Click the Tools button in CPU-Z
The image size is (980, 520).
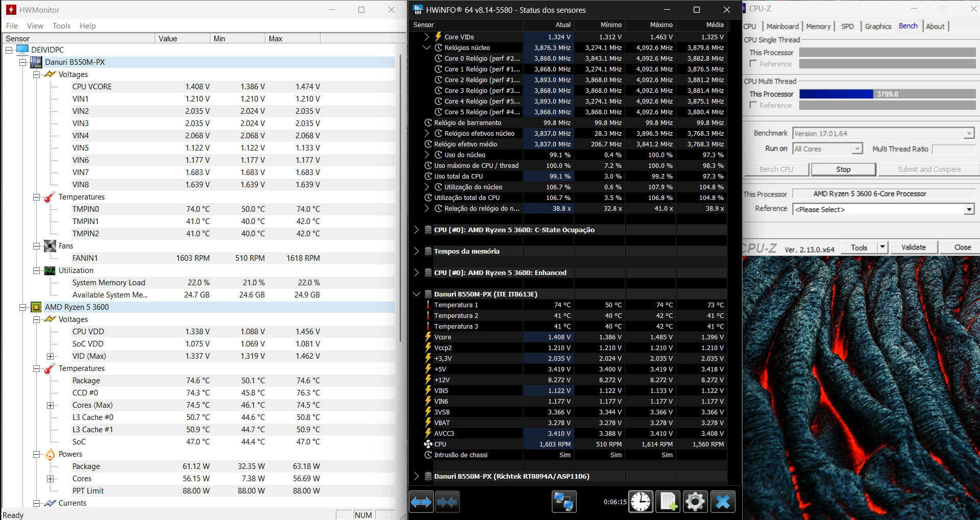[x=859, y=247]
